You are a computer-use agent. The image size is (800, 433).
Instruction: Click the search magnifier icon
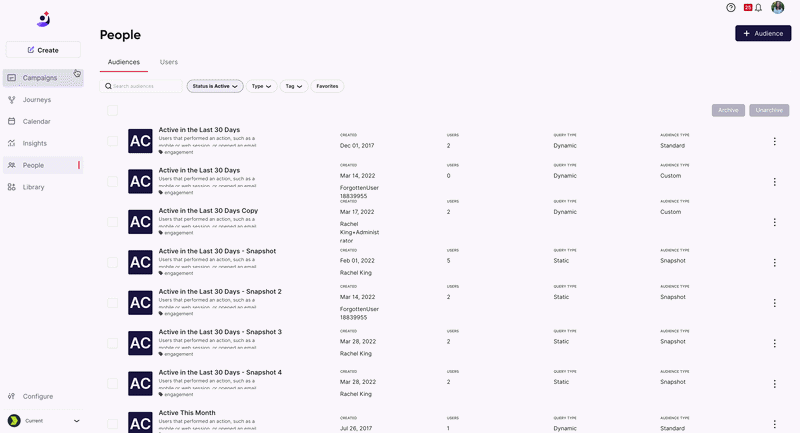(108, 86)
